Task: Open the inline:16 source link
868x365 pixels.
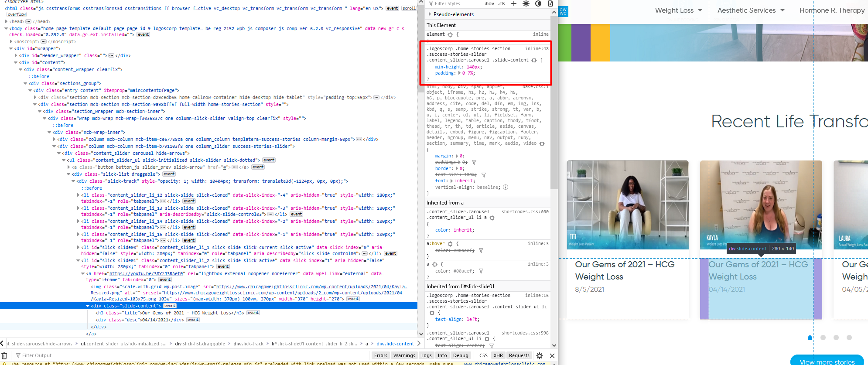Action: (x=537, y=295)
